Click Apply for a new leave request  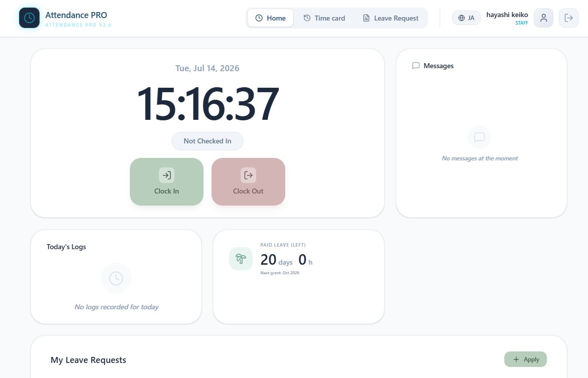tap(525, 359)
